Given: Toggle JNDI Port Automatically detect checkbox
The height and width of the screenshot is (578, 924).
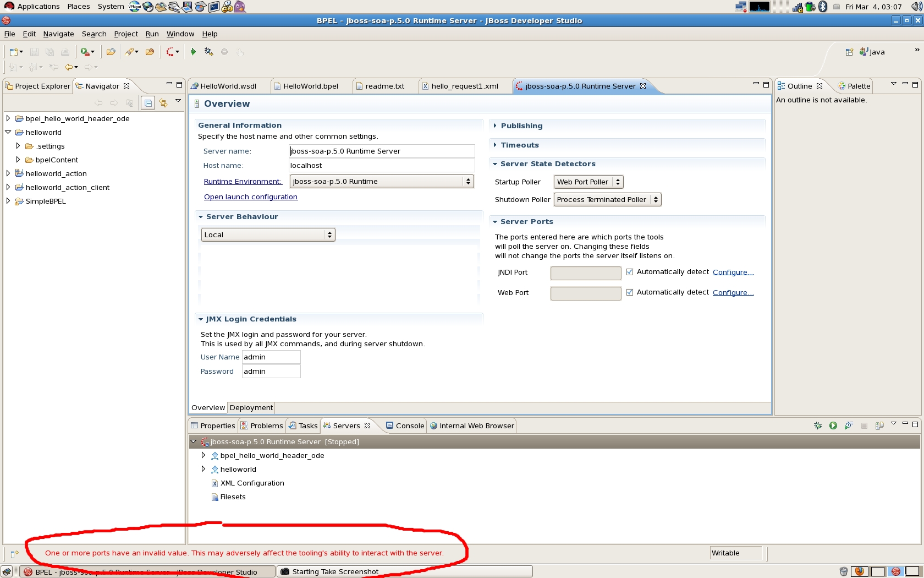Looking at the screenshot, I should 630,272.
